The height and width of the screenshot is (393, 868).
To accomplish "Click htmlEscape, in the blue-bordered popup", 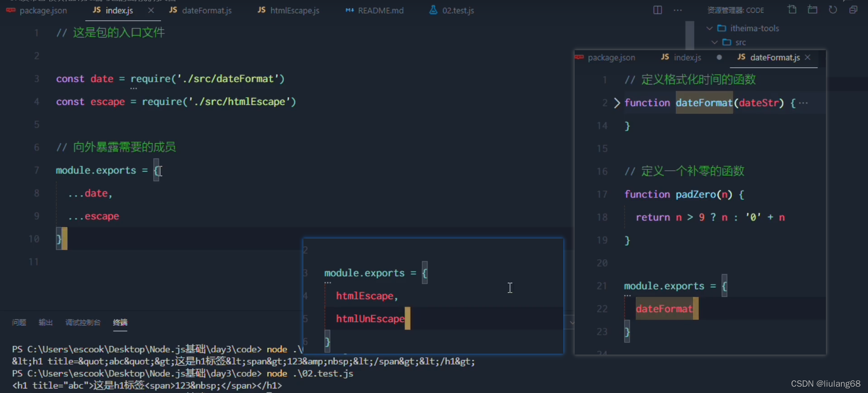I will pyautogui.click(x=367, y=296).
